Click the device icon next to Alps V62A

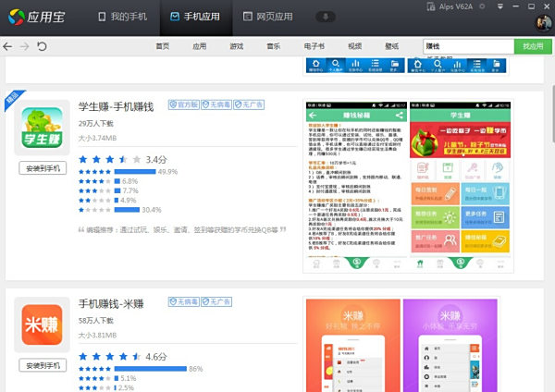431,6
